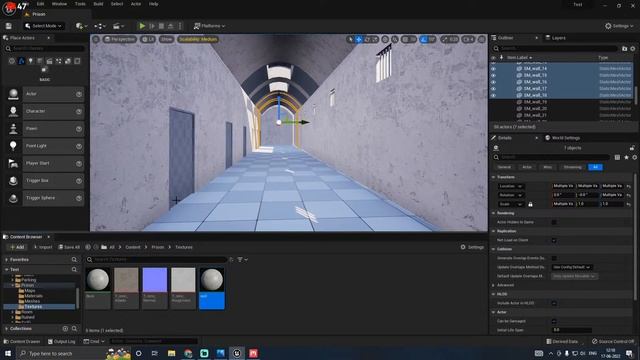640x360 pixels.
Task: Click in the Place Actors search field
Action: pos(45,49)
